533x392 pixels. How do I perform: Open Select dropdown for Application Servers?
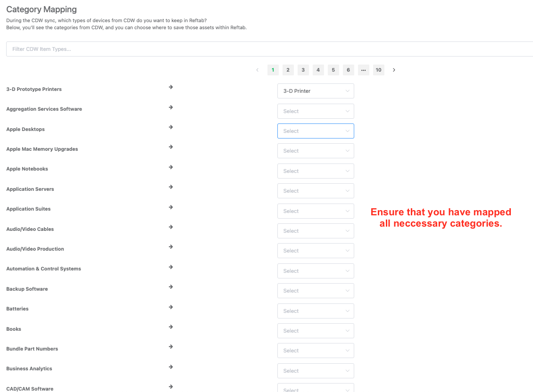(316, 191)
